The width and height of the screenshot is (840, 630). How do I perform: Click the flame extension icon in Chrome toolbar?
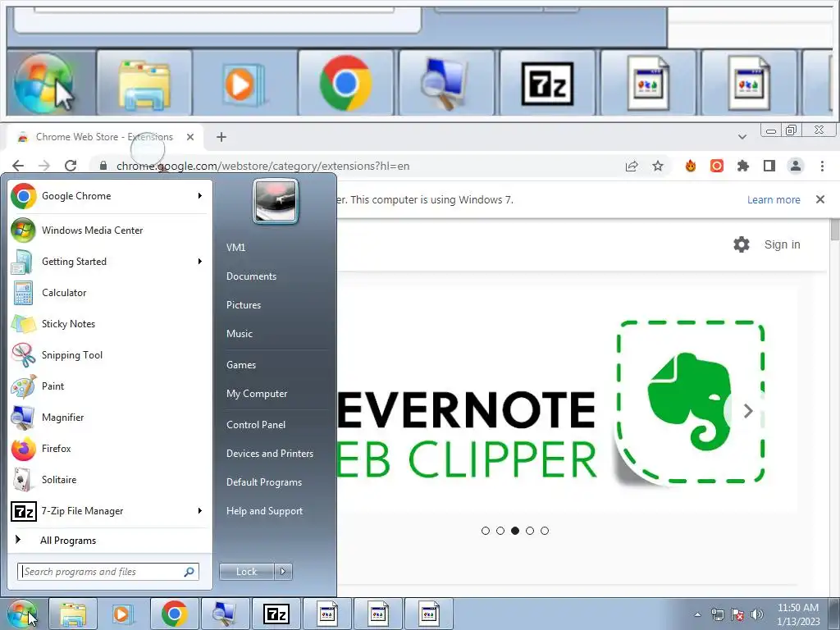coord(691,166)
